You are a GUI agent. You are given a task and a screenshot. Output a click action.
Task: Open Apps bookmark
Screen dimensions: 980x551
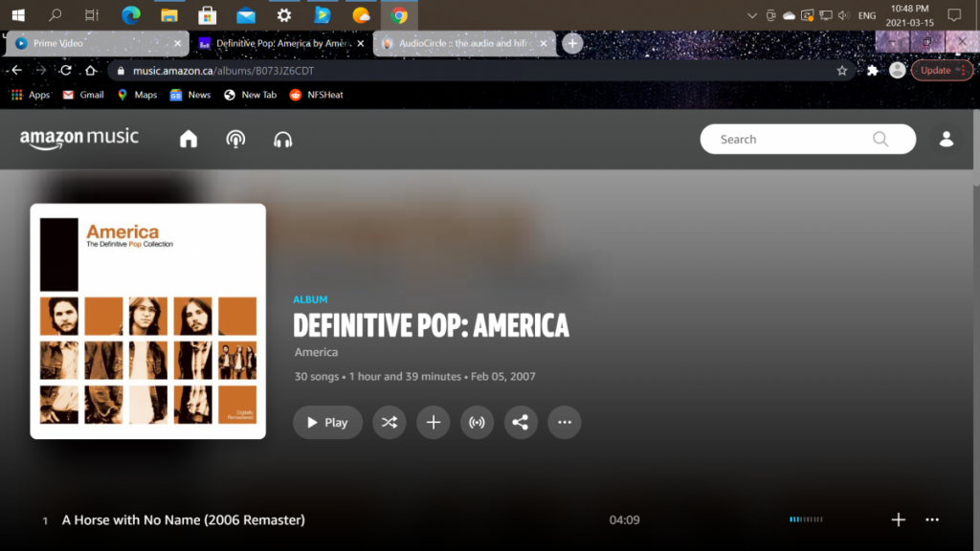(31, 95)
